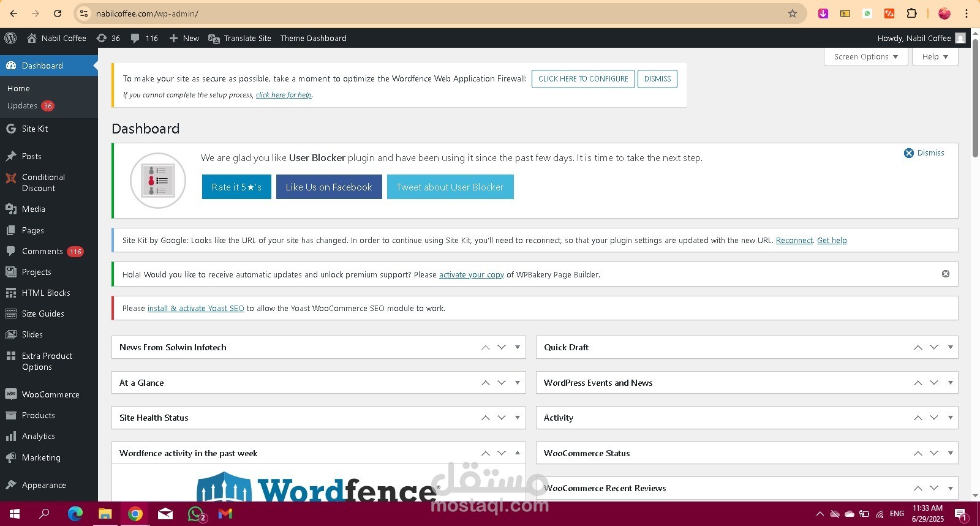The height and width of the screenshot is (526, 980).
Task: Click the WooCommerce icon in sidebar
Action: pos(10,394)
